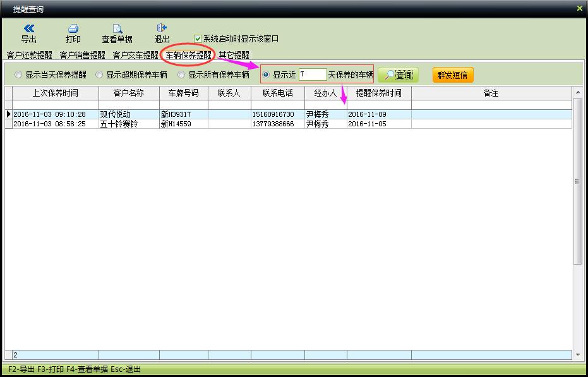Click customer name 五十铃赛铃
Image resolution: width=588 pixels, height=377 pixels.
point(119,124)
